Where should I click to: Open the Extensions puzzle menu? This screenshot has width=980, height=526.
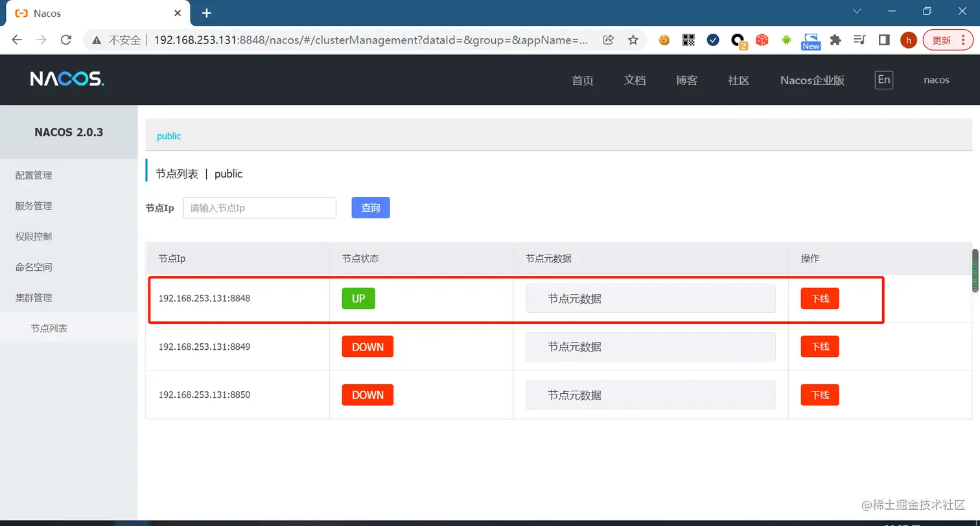coord(835,40)
